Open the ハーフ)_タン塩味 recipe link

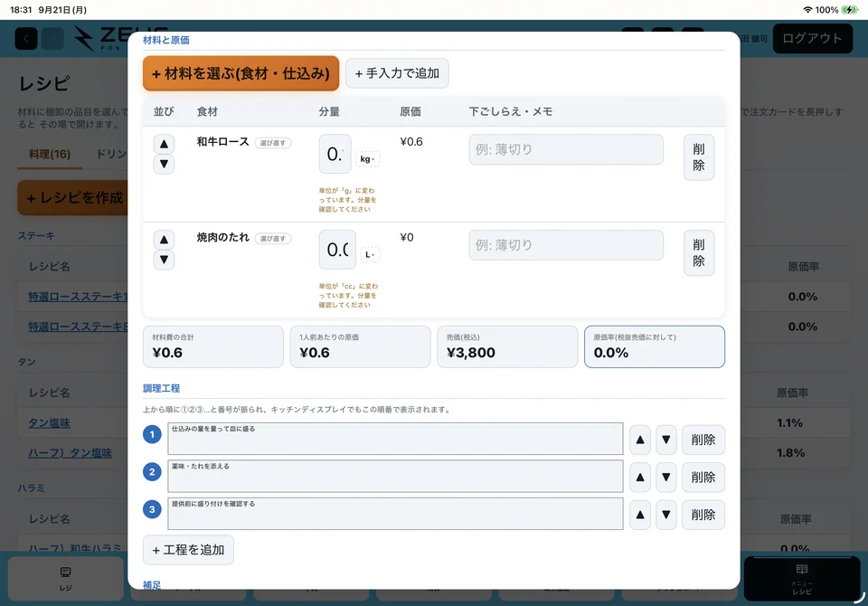pos(71,453)
